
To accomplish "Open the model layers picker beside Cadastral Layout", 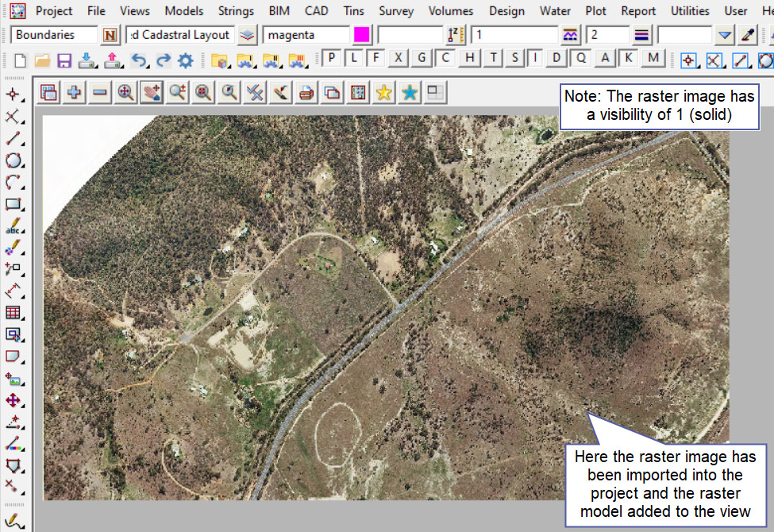I will pos(248,35).
